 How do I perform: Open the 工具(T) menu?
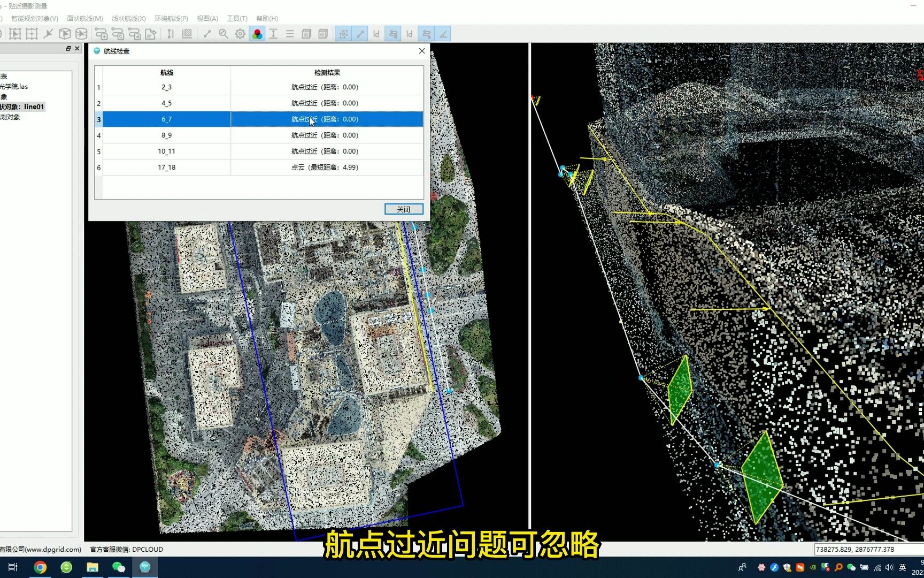[237, 18]
